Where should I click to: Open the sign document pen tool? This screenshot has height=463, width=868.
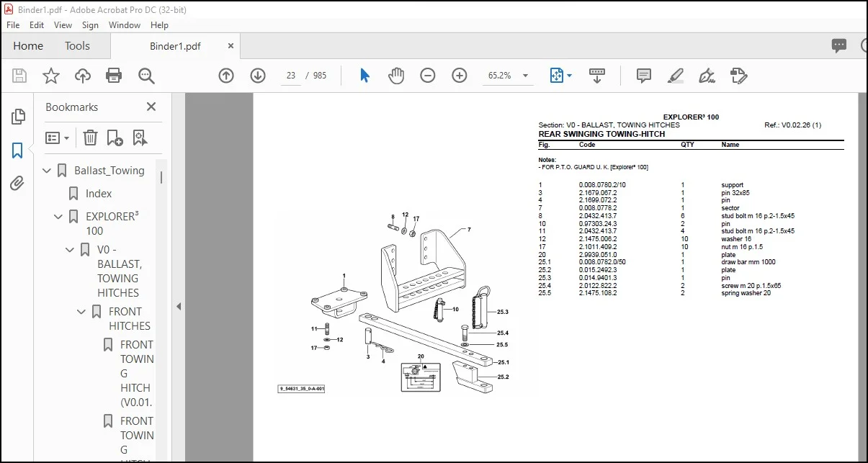click(707, 76)
